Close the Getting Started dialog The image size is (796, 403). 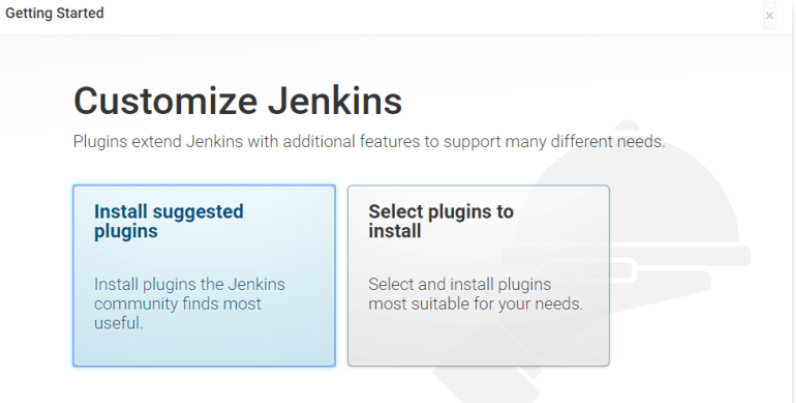click(x=769, y=15)
